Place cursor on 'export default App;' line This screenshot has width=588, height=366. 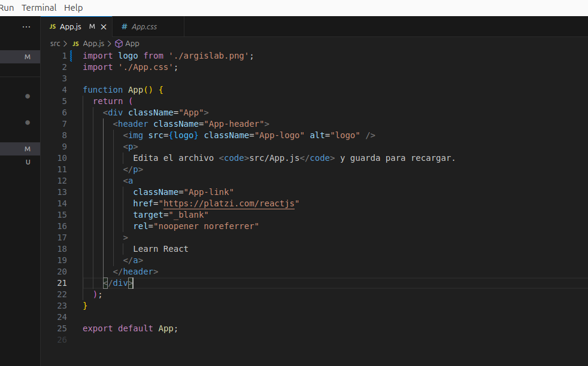(130, 328)
